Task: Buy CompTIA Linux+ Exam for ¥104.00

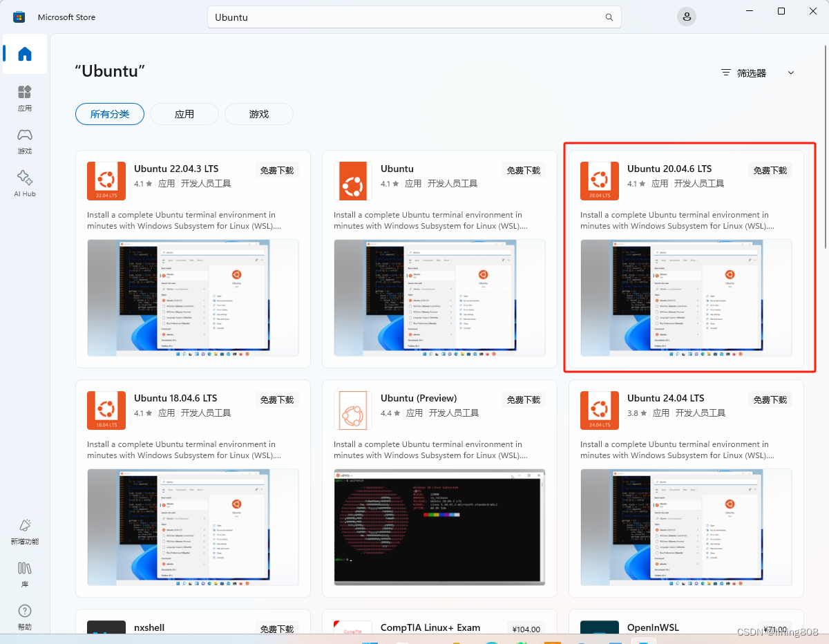Action: pyautogui.click(x=526, y=629)
